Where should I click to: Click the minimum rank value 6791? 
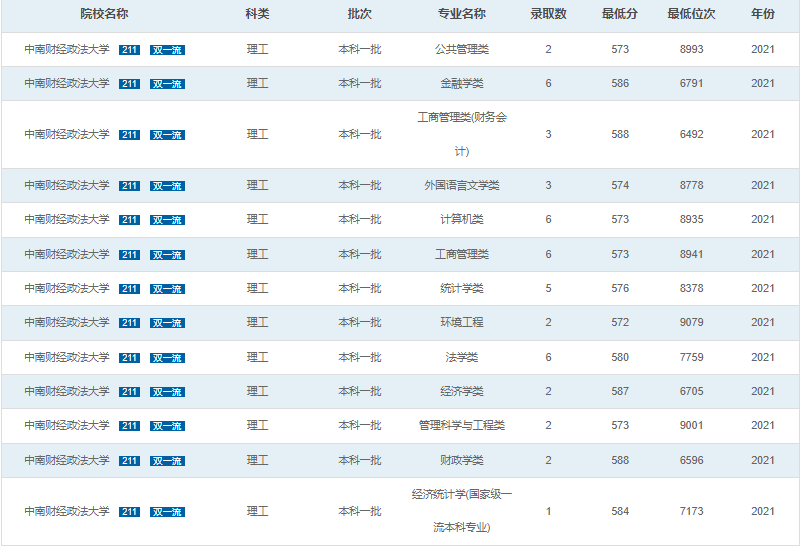(x=692, y=83)
